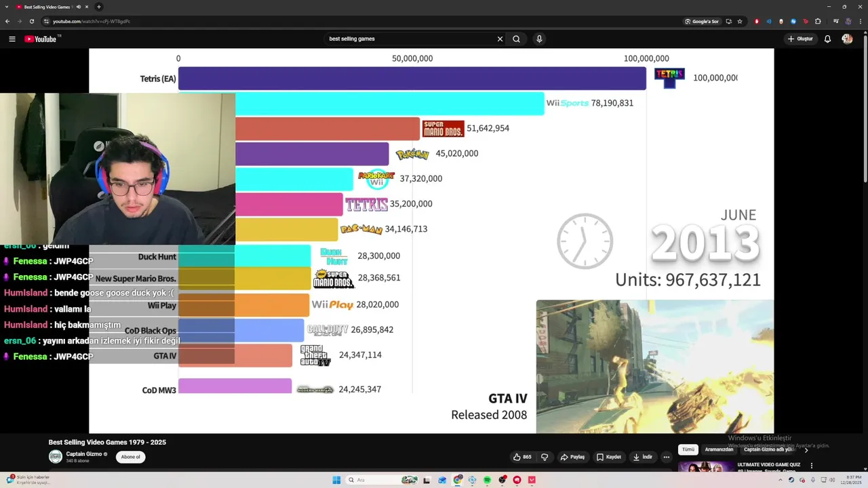Open Captain Gizmo channel avatar
This screenshot has width=868, height=488.
(x=55, y=457)
